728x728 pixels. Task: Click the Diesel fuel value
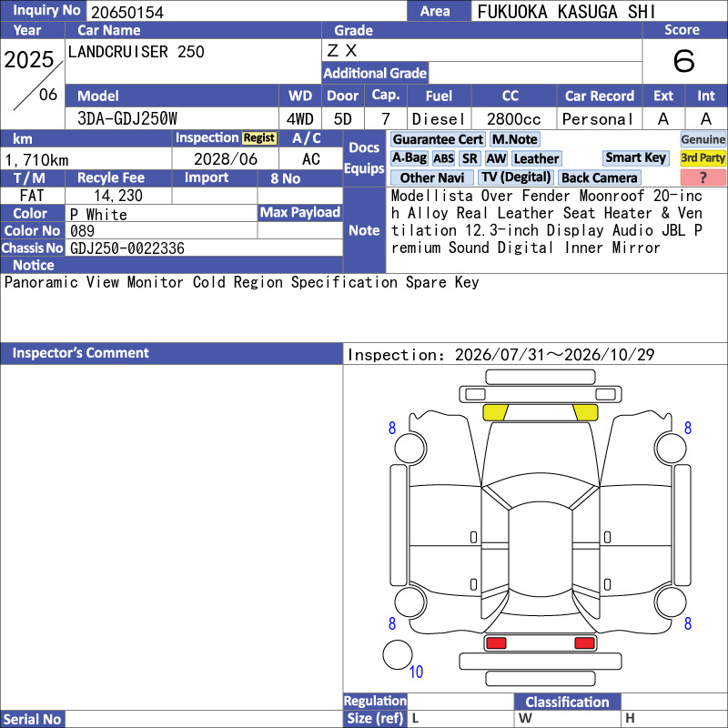coord(439,119)
